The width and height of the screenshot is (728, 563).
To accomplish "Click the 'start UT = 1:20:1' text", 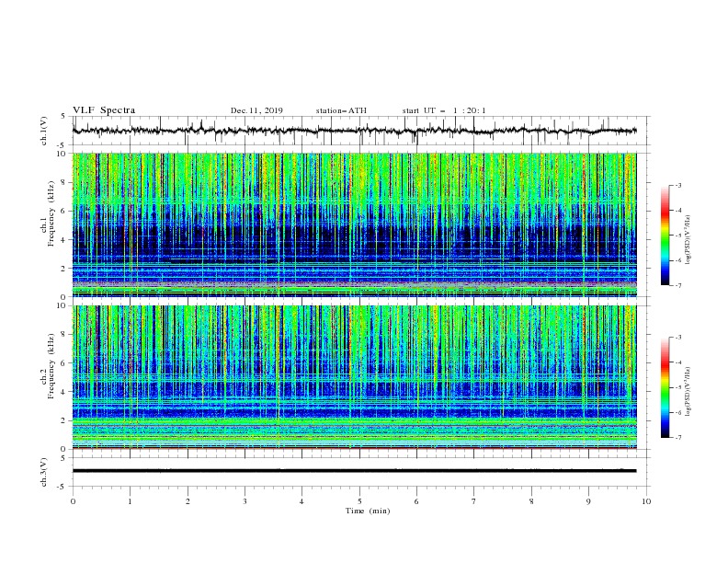I will click(444, 110).
